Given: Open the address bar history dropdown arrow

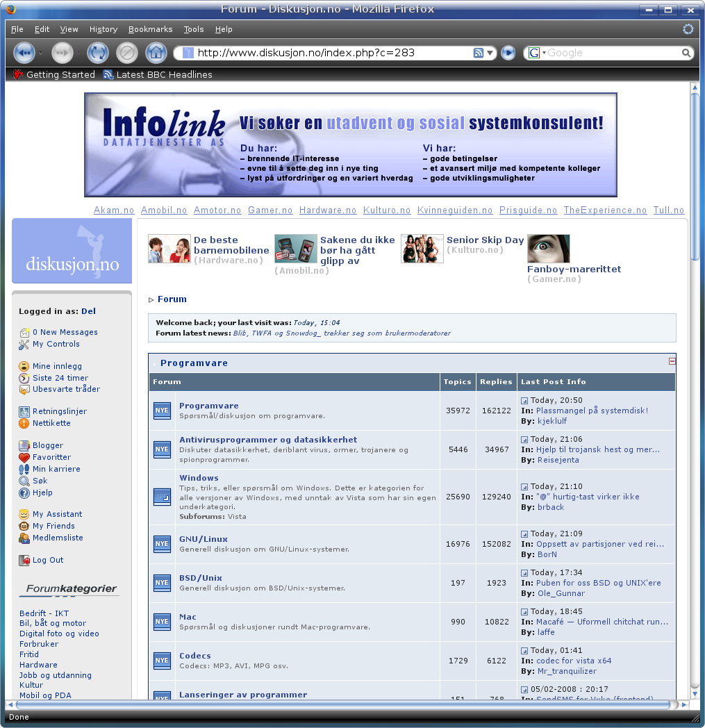Looking at the screenshot, I should [x=490, y=53].
